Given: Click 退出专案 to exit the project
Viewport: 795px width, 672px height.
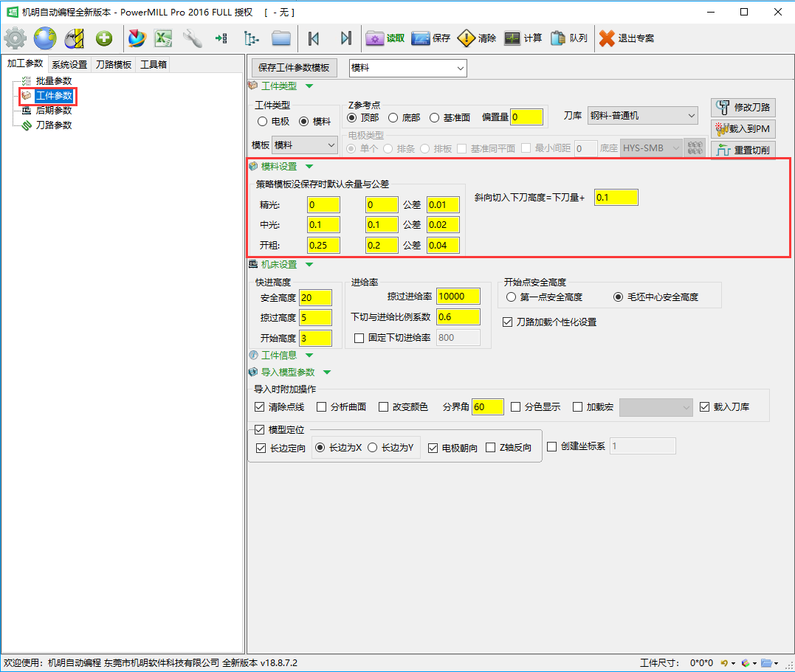Looking at the screenshot, I should coord(627,38).
